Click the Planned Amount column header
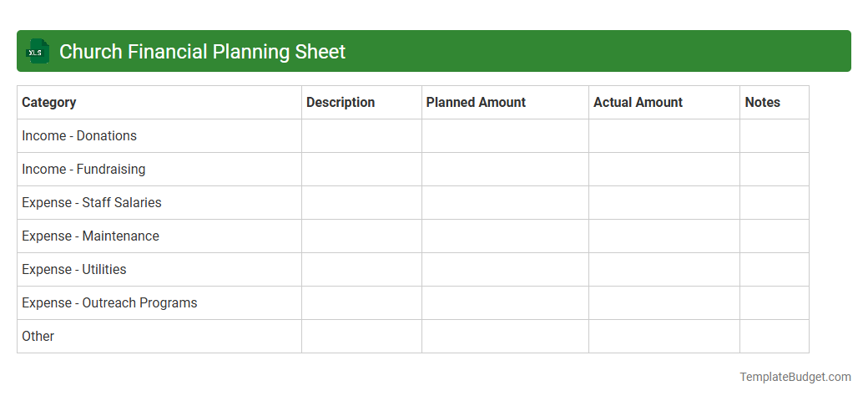This screenshot has width=868, height=401. (505, 103)
